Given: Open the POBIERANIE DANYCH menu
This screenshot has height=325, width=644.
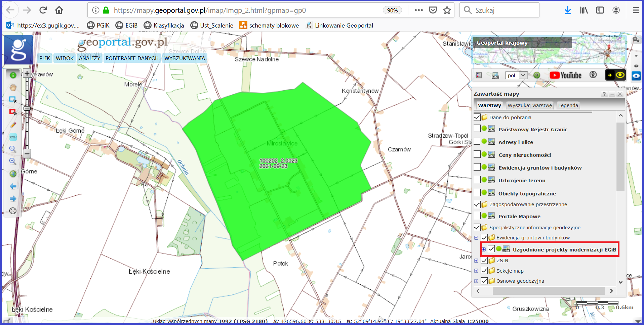Looking at the screenshot, I should [x=132, y=58].
